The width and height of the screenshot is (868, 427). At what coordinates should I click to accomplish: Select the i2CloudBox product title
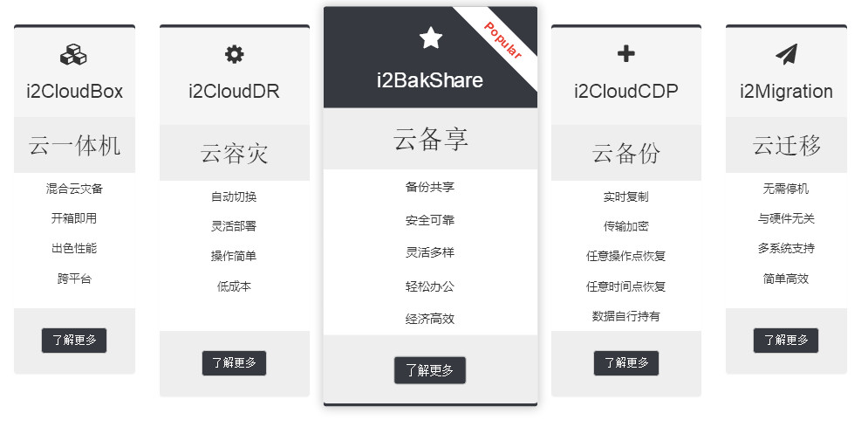tap(75, 92)
